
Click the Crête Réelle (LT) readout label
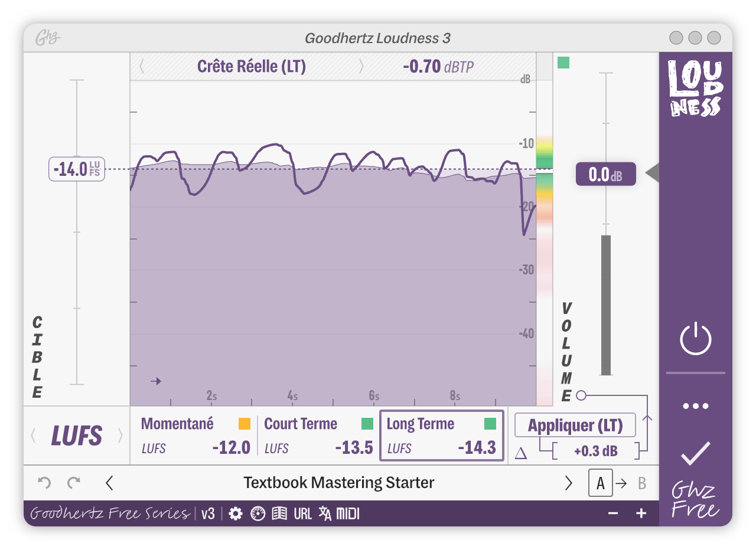pyautogui.click(x=252, y=66)
